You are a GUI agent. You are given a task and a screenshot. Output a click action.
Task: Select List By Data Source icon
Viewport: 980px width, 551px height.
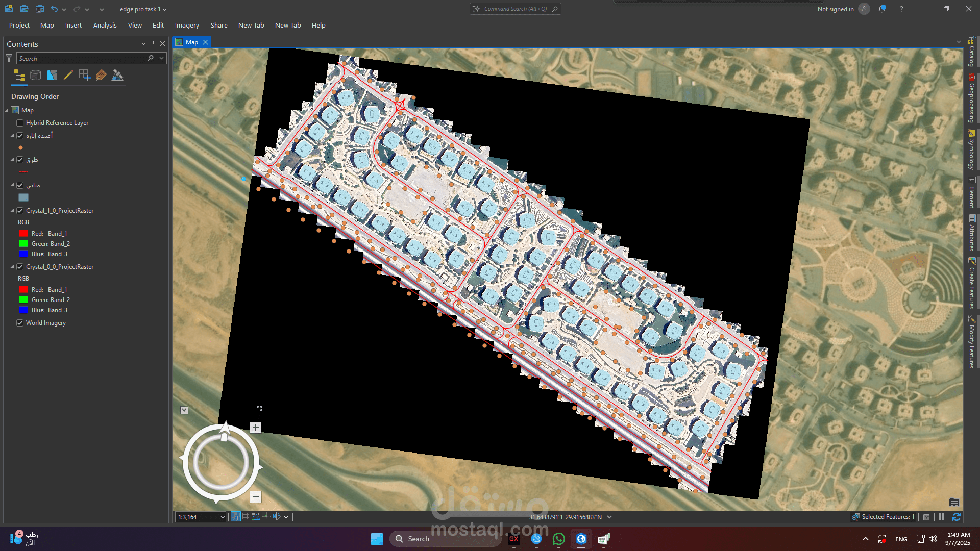[x=35, y=76]
